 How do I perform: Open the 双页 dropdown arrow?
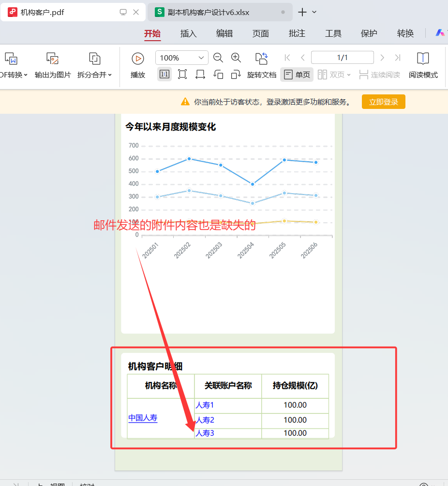(349, 75)
